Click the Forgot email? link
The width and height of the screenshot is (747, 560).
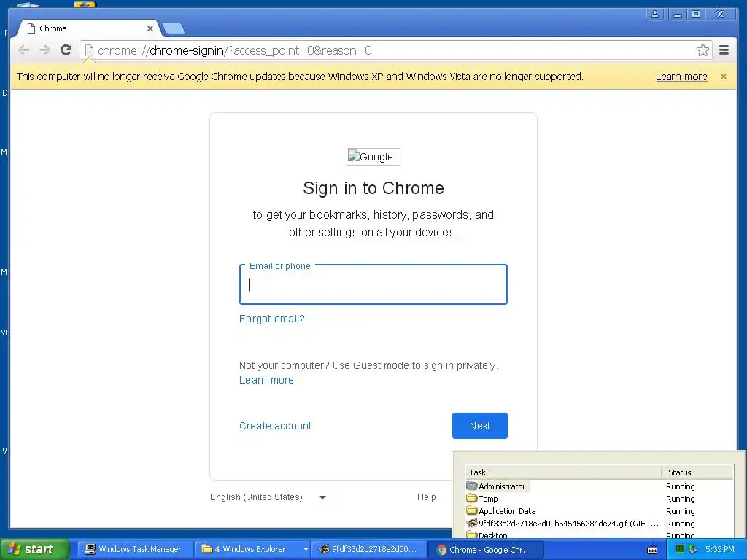tap(271, 319)
